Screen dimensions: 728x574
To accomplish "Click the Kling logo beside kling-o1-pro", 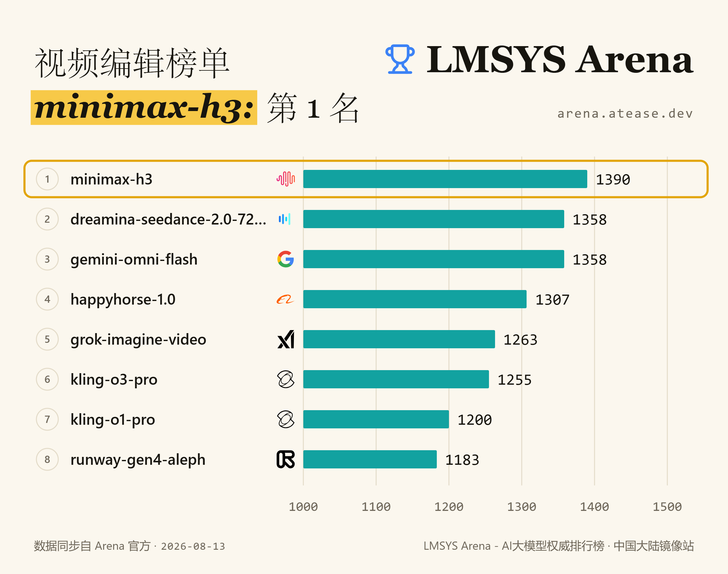I will 285,419.
